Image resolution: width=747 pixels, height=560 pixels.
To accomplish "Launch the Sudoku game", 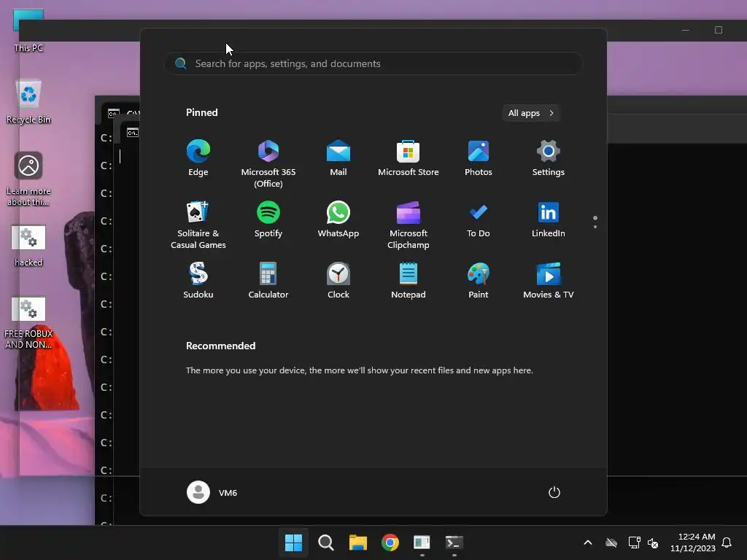I will [x=198, y=281].
